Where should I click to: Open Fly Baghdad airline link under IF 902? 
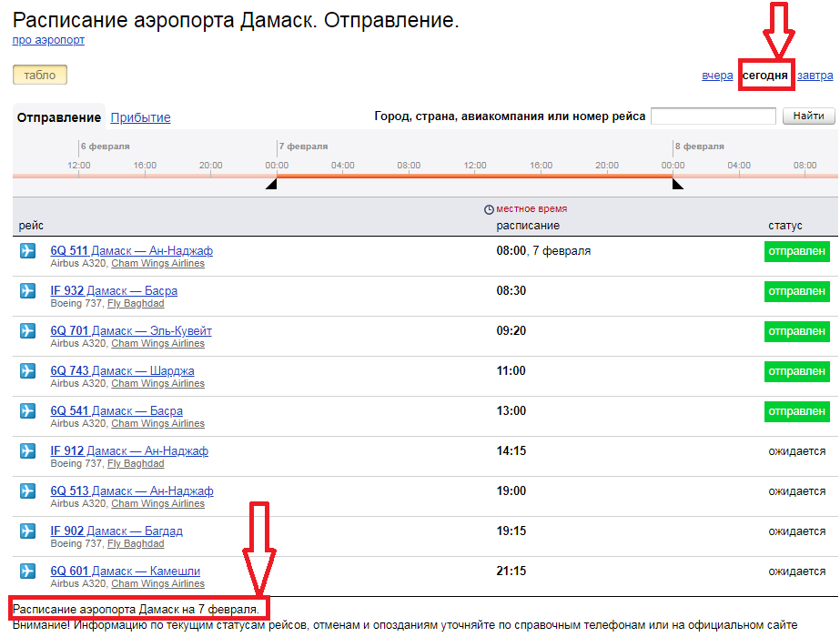click(136, 543)
